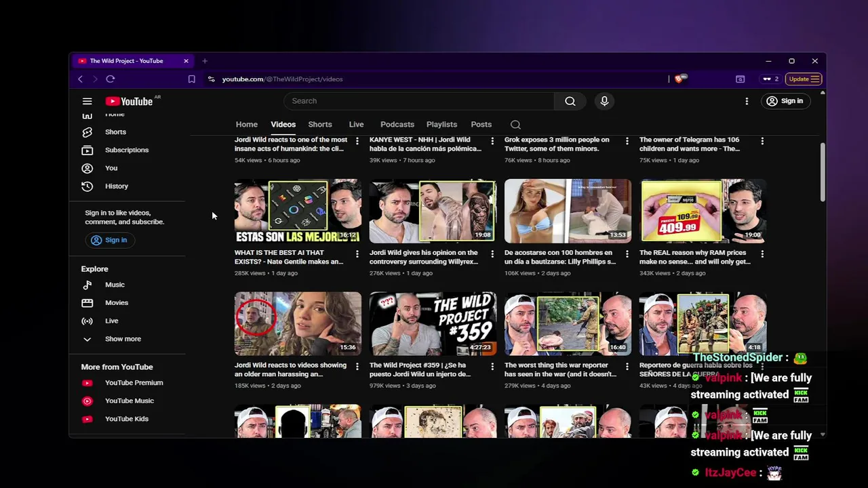Open Shorts in sidebar

(115, 132)
